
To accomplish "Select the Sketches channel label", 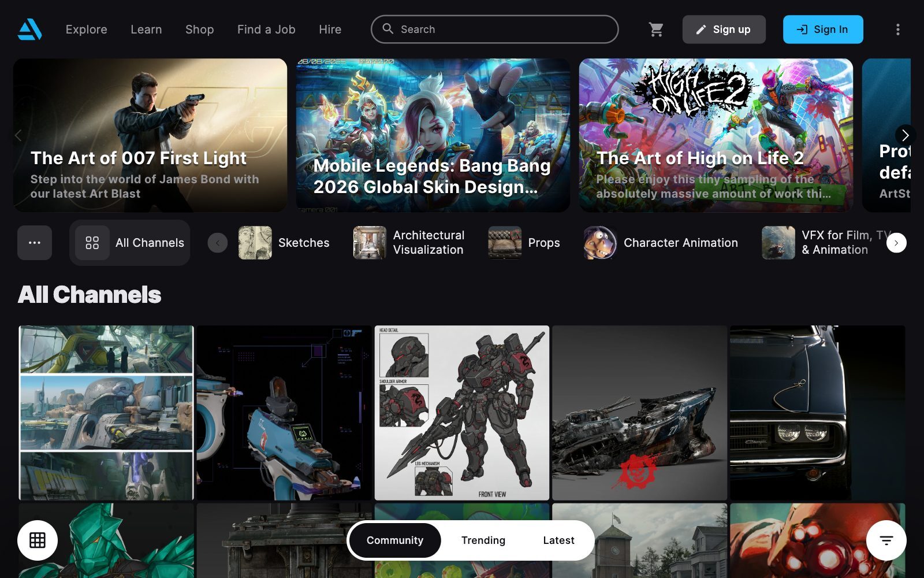I will (304, 243).
